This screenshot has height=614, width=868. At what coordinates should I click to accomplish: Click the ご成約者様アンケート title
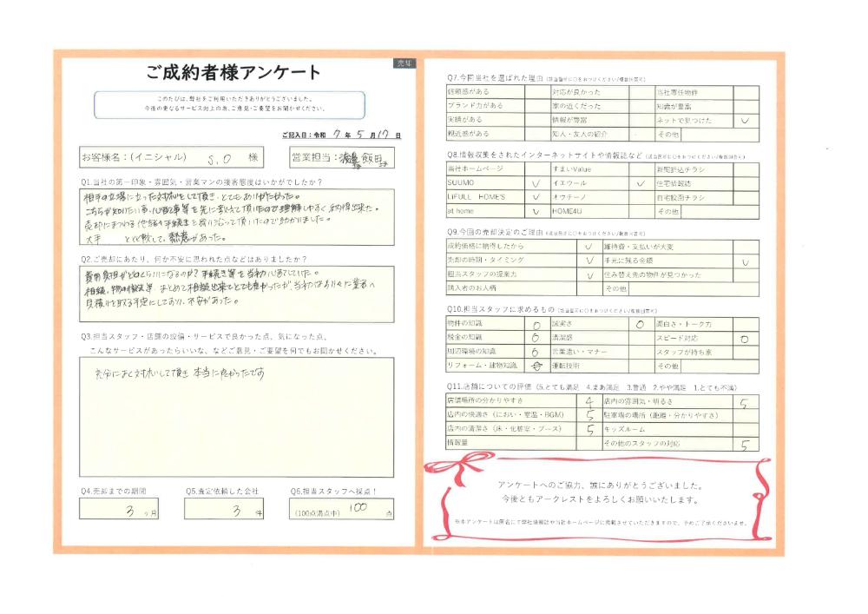[233, 73]
